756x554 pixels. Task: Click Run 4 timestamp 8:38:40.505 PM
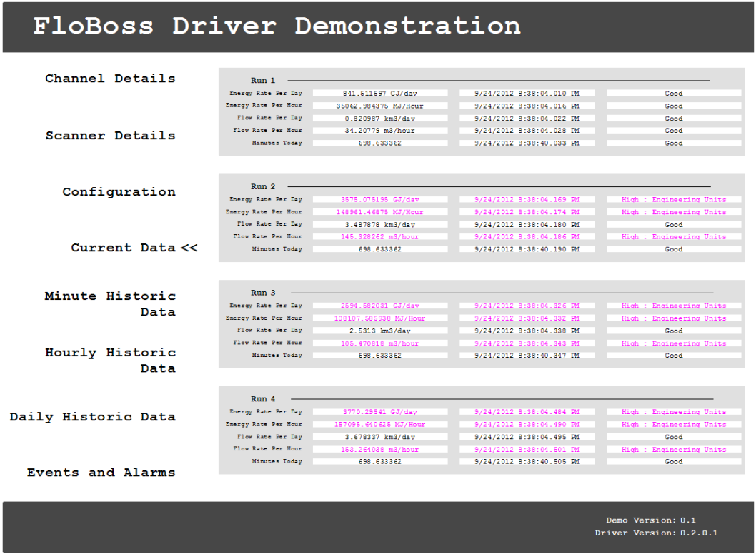click(x=527, y=461)
